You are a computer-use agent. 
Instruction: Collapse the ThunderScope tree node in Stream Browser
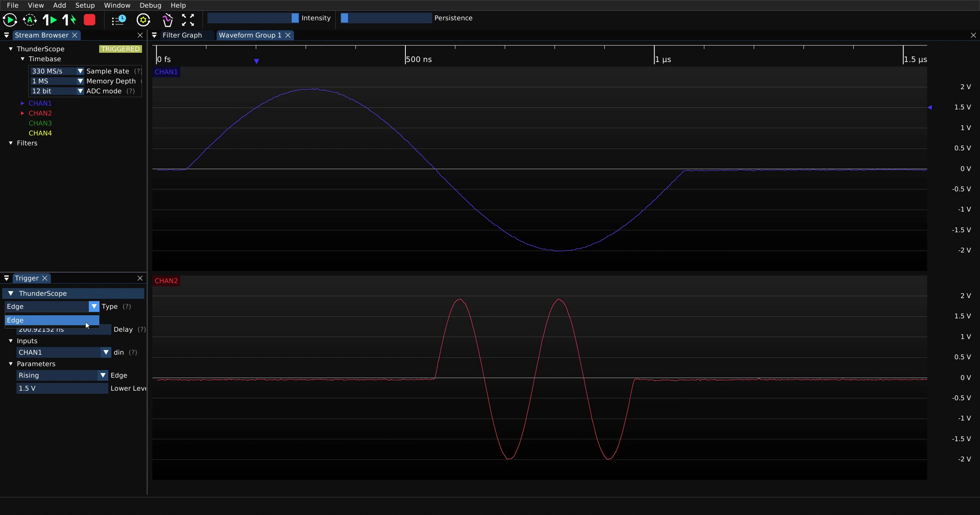pos(11,49)
